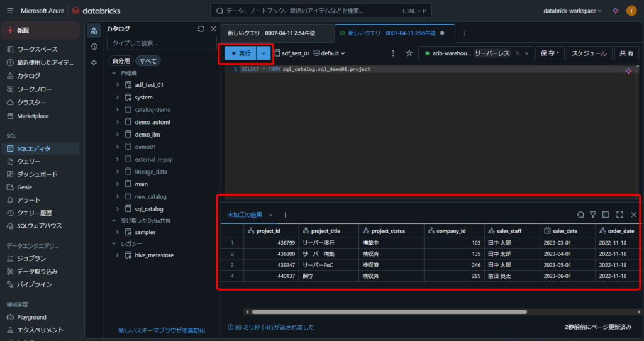Open the Databricks Assistant sparkle icon in the top bar

[616, 11]
